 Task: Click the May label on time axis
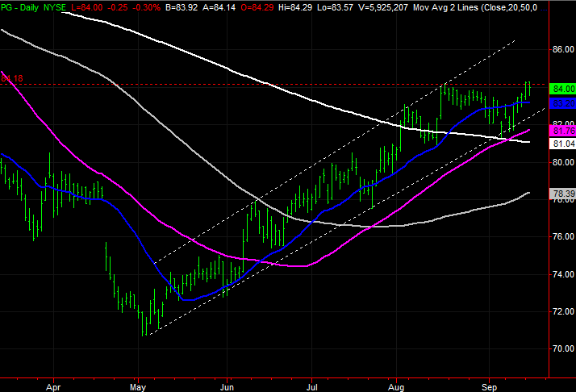click(138, 387)
